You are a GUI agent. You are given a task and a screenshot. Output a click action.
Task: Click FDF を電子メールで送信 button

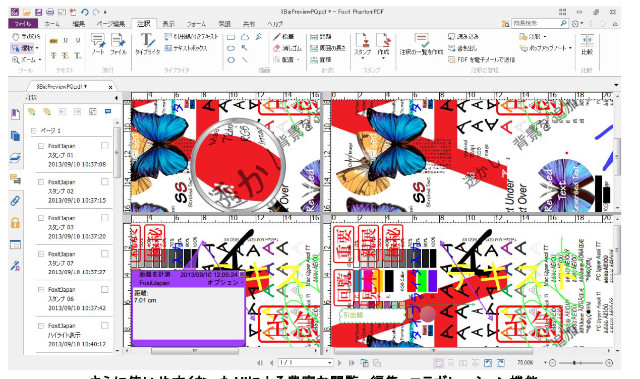coord(482,60)
